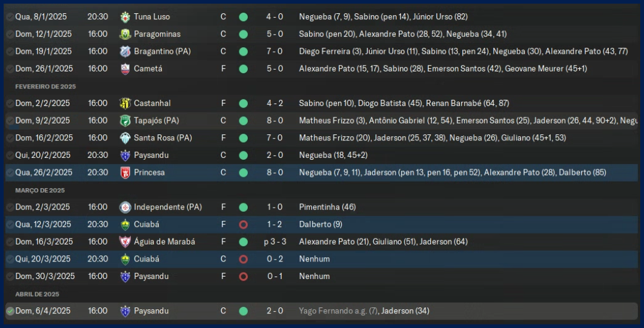Screen dimensions: 644x328
Task: Select the Castanhal club badge
Action: (x=125, y=103)
